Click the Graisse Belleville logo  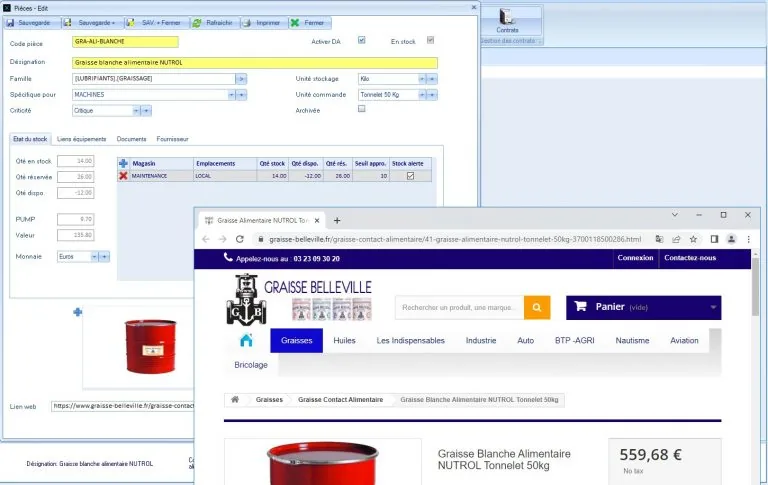pos(299,299)
